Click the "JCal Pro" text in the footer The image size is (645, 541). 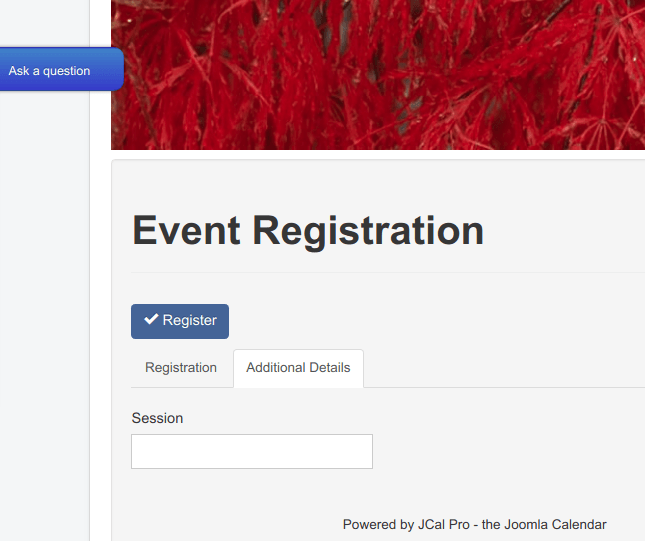point(443,525)
